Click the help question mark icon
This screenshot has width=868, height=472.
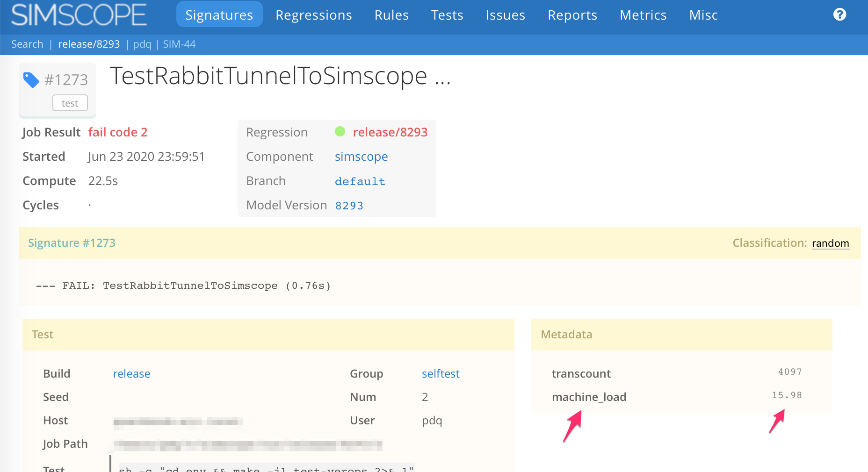[x=839, y=14]
